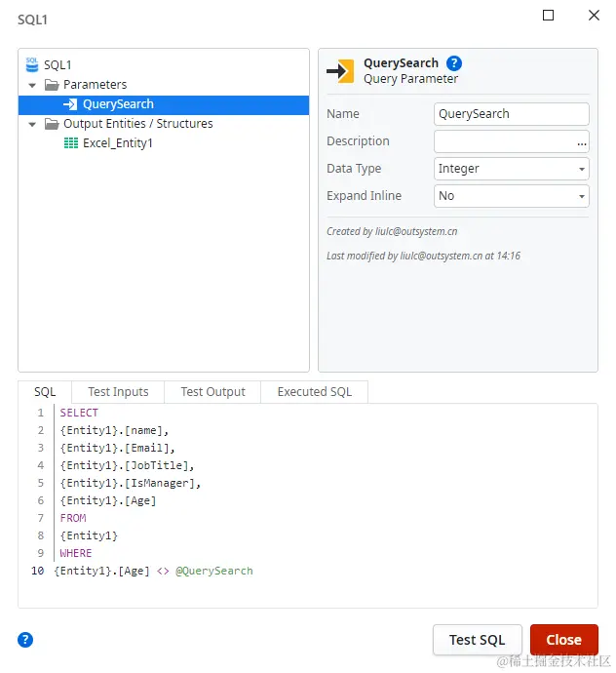The width and height of the screenshot is (616, 673).
Task: Click the SELECT keyword on line 1
Action: tap(79, 413)
